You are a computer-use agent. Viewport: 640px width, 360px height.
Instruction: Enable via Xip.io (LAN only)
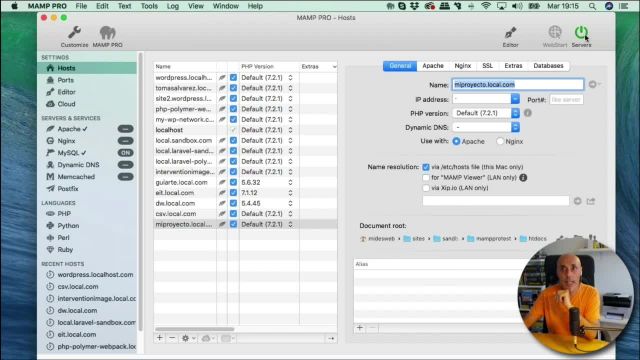click(426, 188)
